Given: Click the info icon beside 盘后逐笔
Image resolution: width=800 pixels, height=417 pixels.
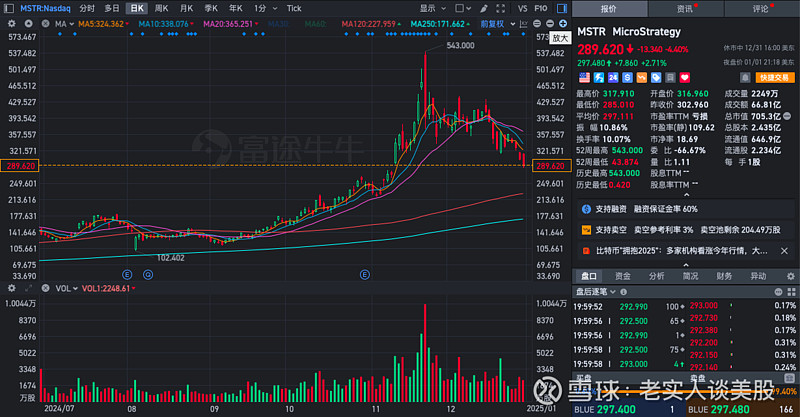Looking at the screenshot, I should pyautogui.click(x=623, y=292).
